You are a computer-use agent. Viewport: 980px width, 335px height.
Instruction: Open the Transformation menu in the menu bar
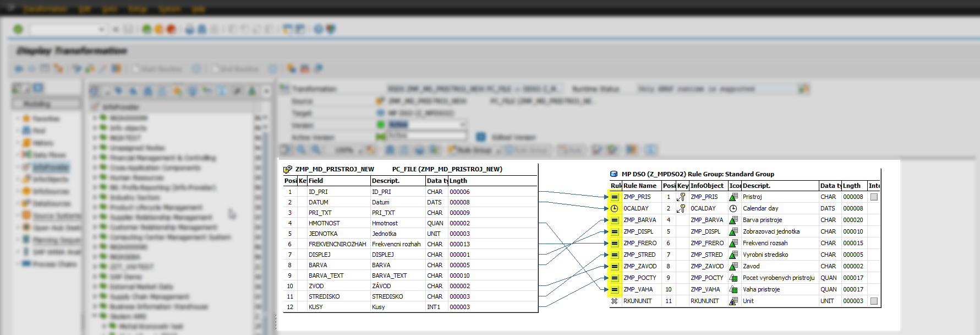point(45,9)
